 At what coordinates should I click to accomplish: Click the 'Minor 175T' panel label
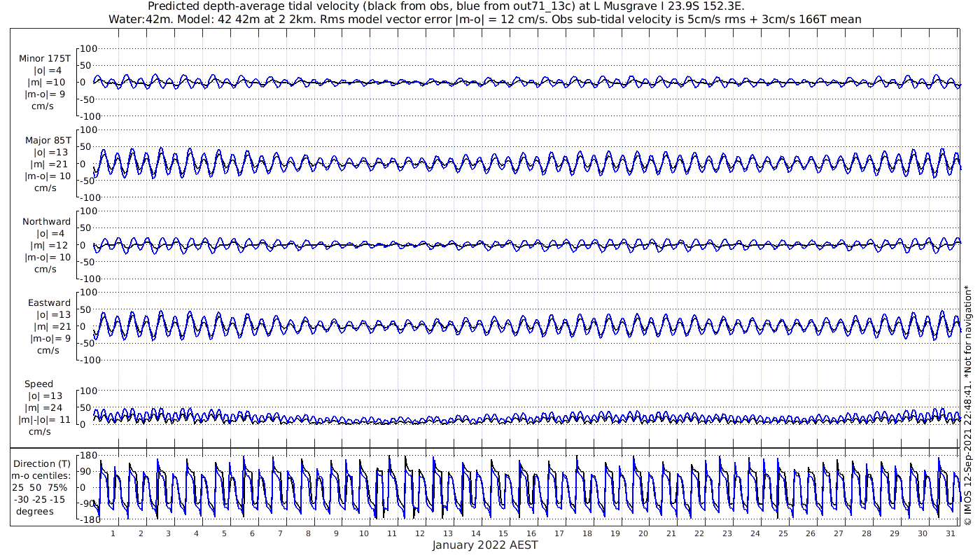coord(45,59)
